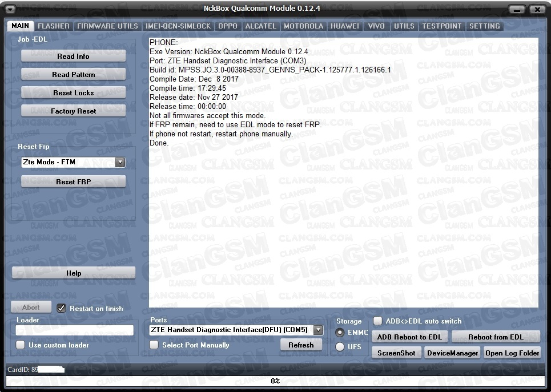The height and width of the screenshot is (392, 551).
Task: Click the CardID status text
Action: tap(23, 370)
